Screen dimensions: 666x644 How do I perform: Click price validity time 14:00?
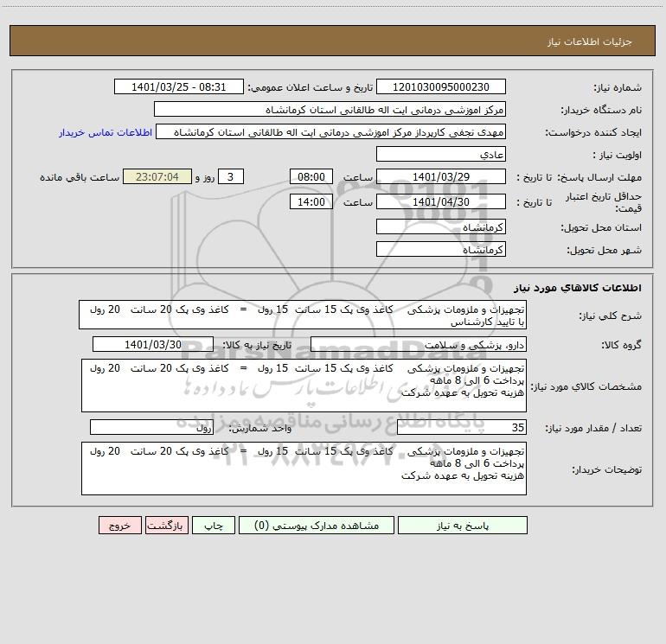click(311, 201)
